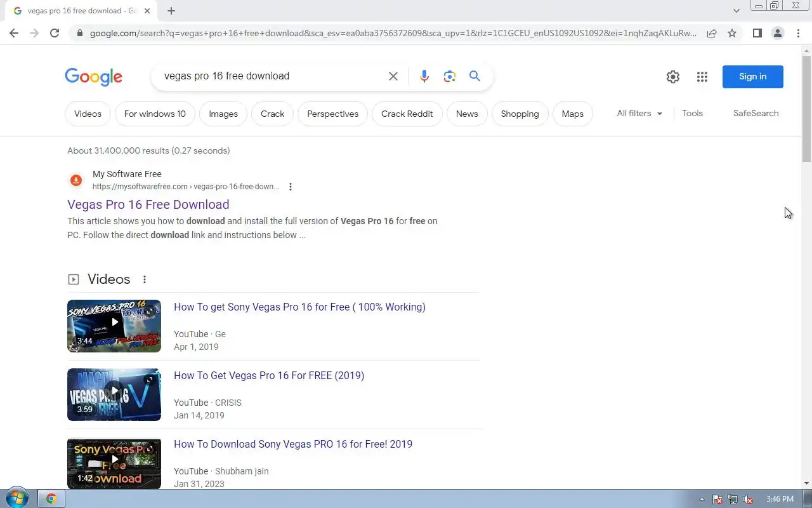
Task: Open the Google apps grid
Action: (702, 77)
